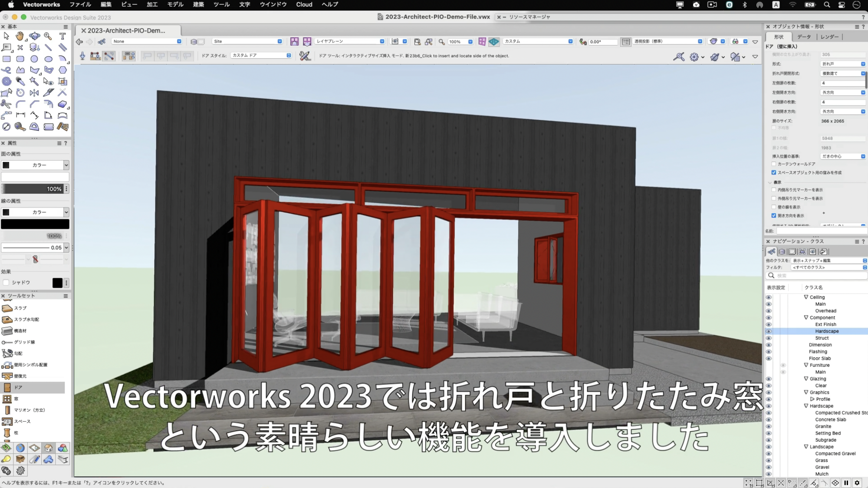Open the design layers icon in Navigation

[x=782, y=251]
